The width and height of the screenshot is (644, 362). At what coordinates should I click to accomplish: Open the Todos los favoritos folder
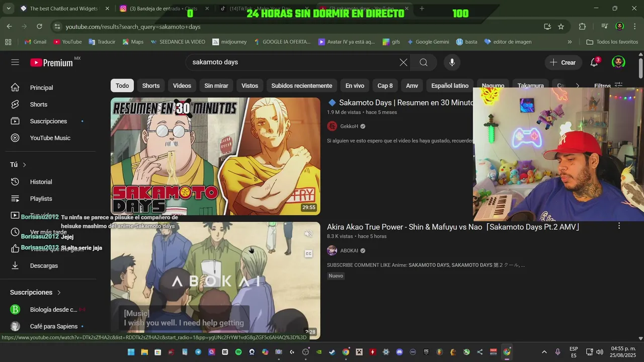pos(612,42)
